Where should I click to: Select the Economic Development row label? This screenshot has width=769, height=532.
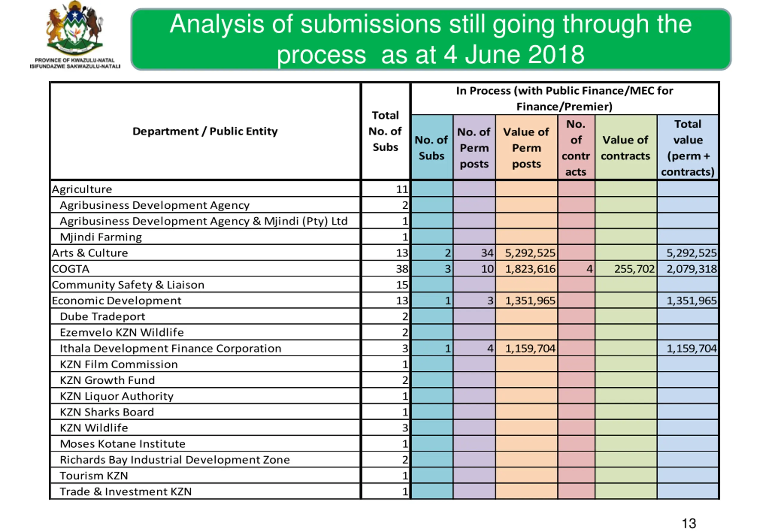click(116, 300)
